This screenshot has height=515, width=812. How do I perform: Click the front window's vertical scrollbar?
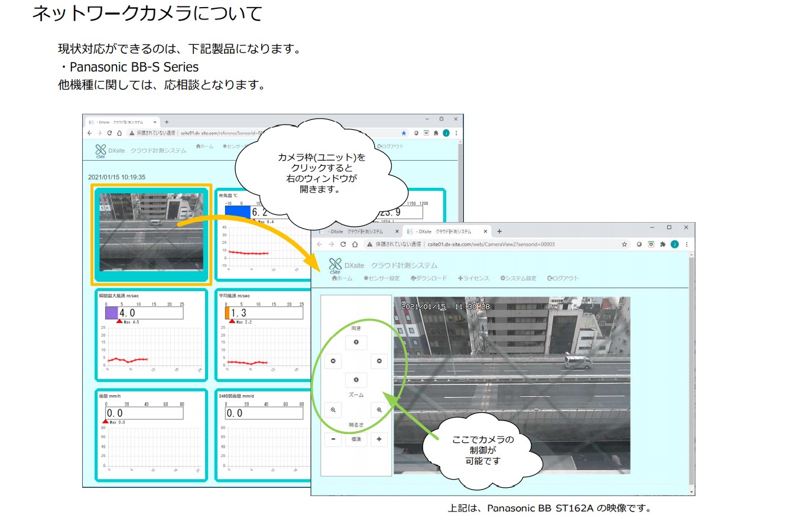(x=692, y=373)
